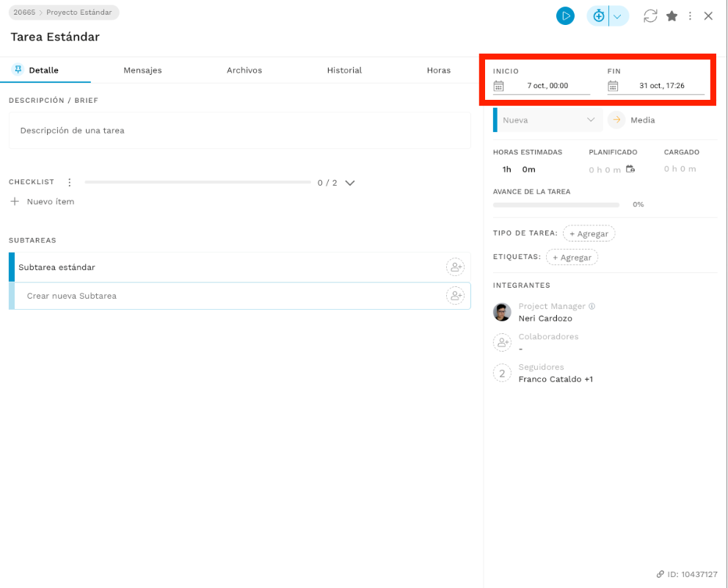728x588 pixels.
Task: Edit the Inicio date 7 oct., 00:00
Action: [547, 86]
